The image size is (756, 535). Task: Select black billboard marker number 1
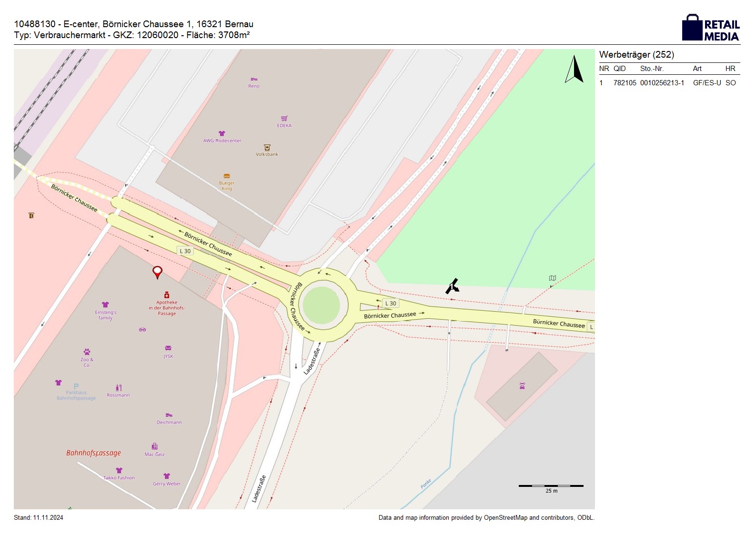tap(452, 286)
